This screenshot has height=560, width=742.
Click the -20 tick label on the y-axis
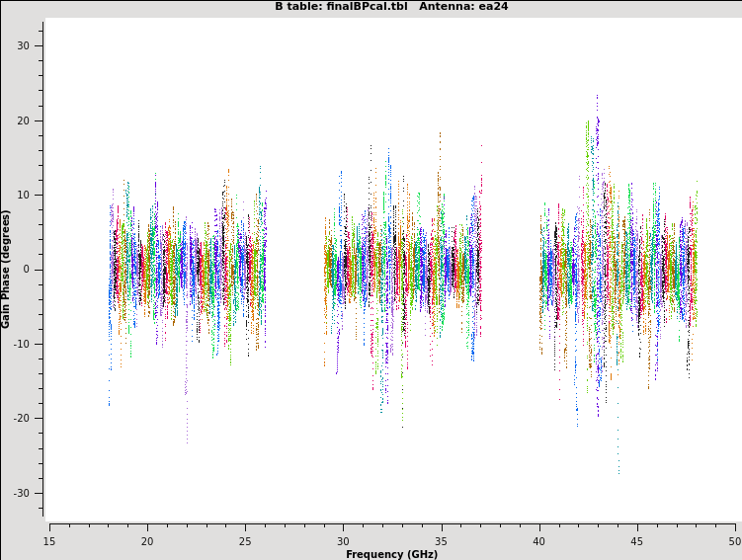point(22,419)
